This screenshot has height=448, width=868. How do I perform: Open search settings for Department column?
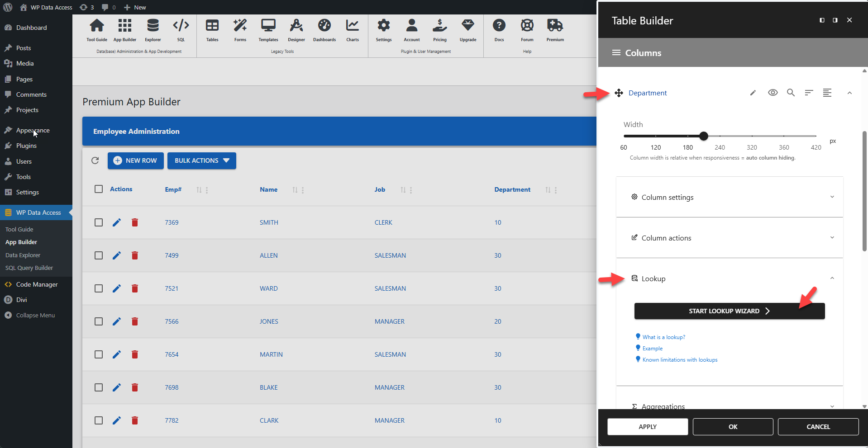coord(791,93)
